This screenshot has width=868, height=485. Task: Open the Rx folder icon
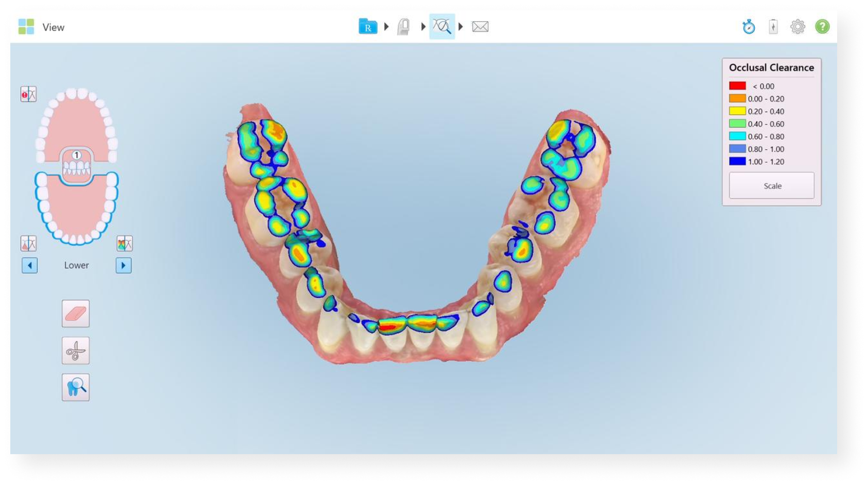(368, 27)
